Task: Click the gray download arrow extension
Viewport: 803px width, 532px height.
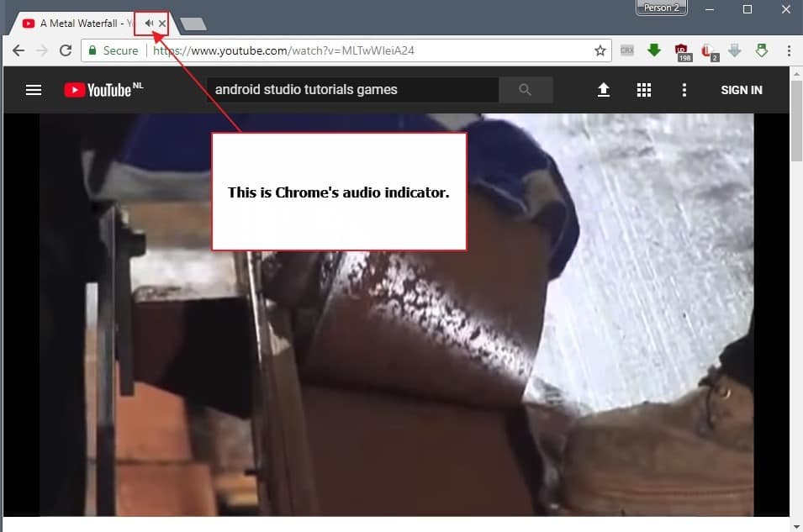Action: 735,50
